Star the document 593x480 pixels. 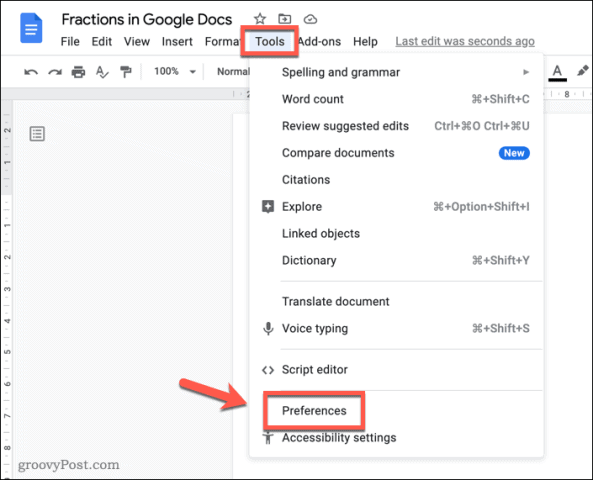coord(259,19)
